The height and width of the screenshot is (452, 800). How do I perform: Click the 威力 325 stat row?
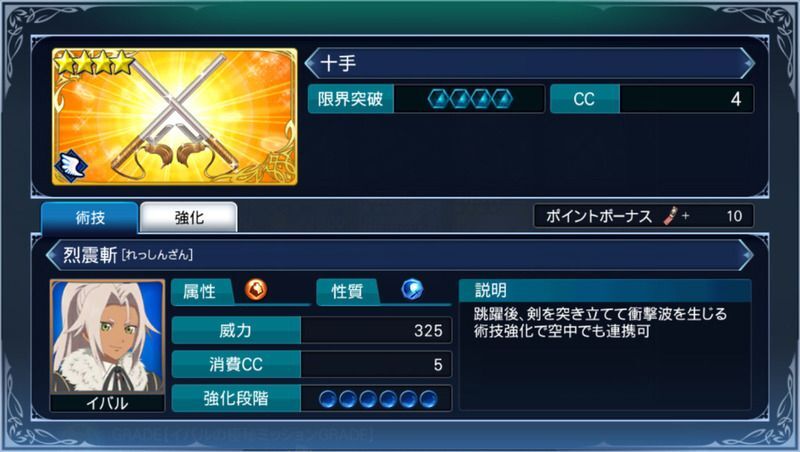coord(312,330)
